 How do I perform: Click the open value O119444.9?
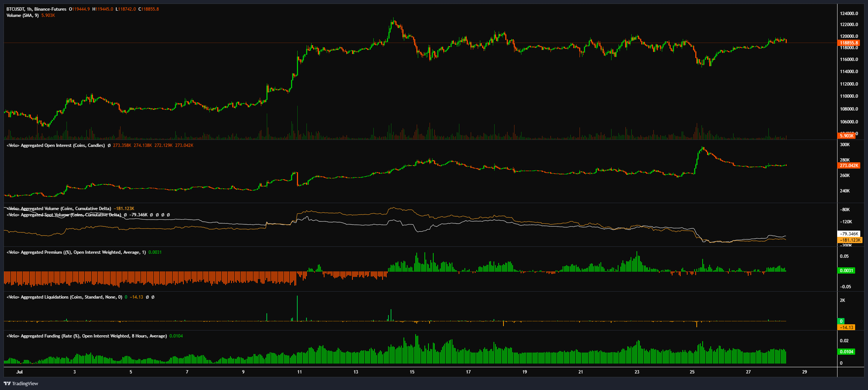click(x=79, y=9)
